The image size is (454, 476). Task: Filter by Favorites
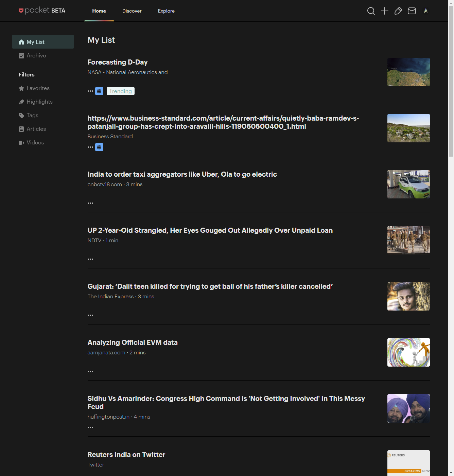(x=43, y=88)
